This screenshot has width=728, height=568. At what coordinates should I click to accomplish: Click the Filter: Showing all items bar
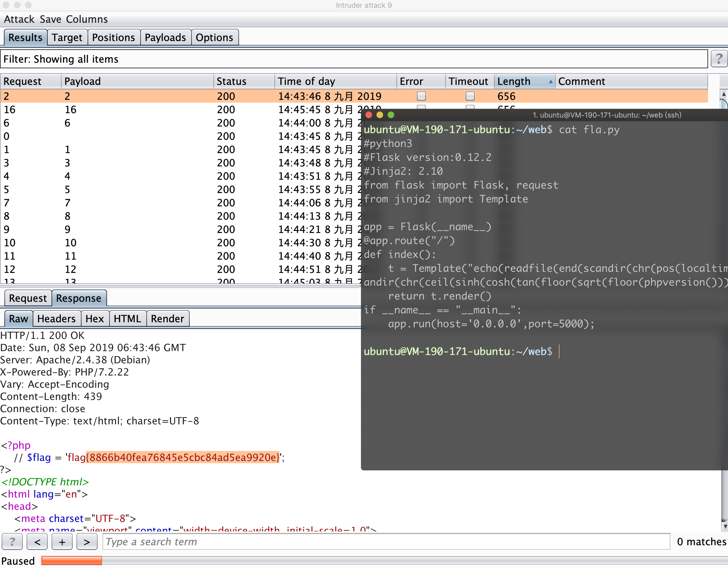click(x=354, y=59)
